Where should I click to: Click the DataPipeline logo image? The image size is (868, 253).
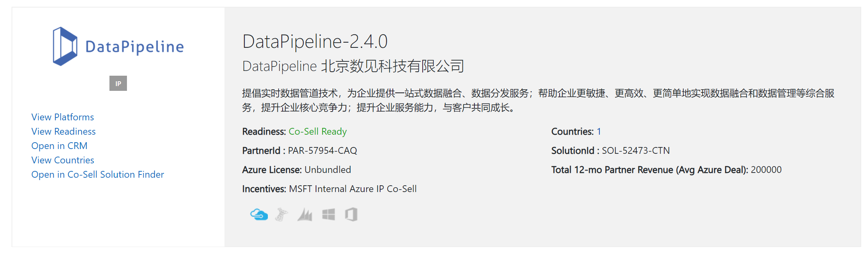118,46
